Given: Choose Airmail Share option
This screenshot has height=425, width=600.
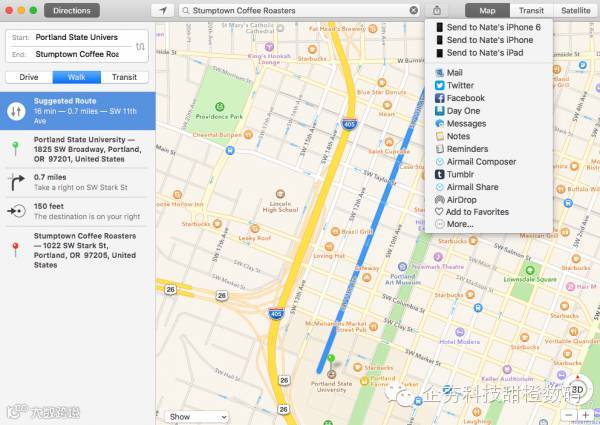Looking at the screenshot, I should (489, 187).
